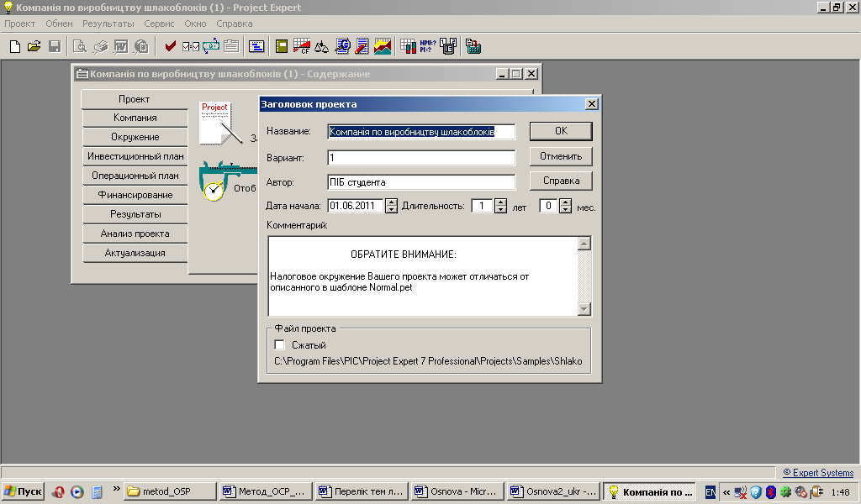Click the paired checkboxes toolbar icon
The image size is (861, 504).
coord(191,46)
